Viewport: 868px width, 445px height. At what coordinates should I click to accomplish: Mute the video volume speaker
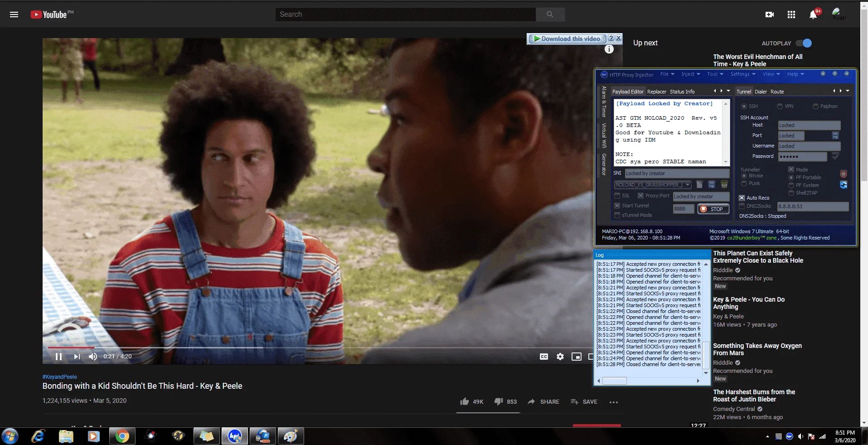(93, 357)
